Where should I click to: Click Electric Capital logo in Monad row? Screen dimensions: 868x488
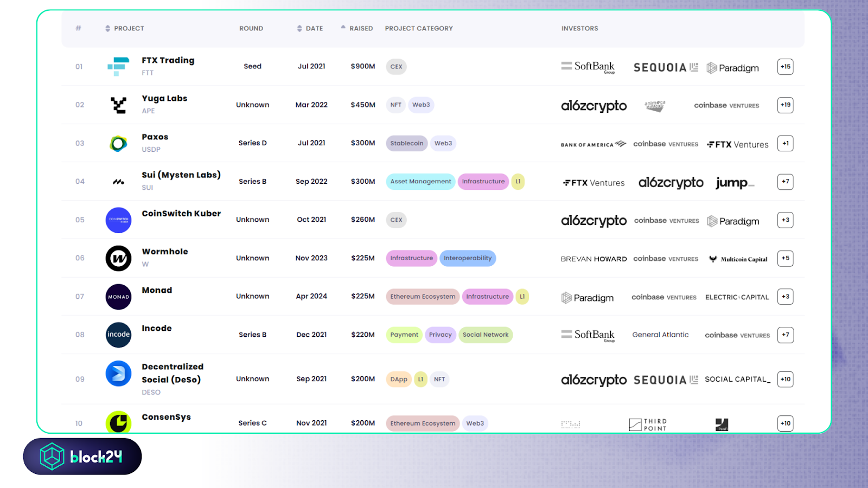737,297
